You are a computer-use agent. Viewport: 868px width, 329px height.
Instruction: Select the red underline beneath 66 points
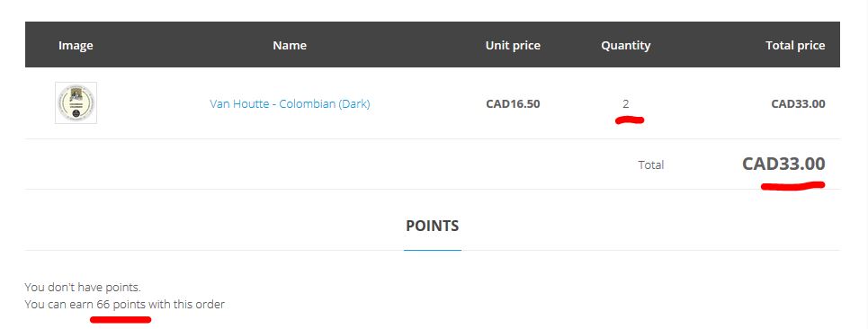pyautogui.click(x=121, y=319)
